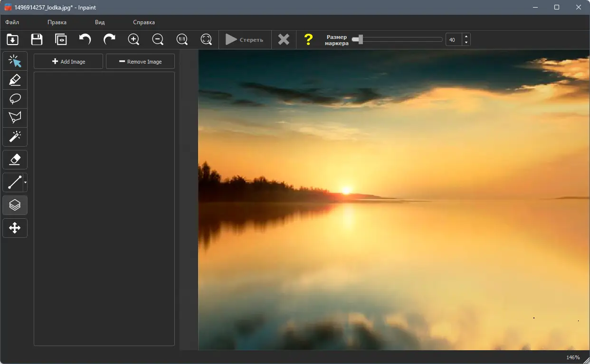Expand the guide line tool dropdown arrow

point(25,182)
